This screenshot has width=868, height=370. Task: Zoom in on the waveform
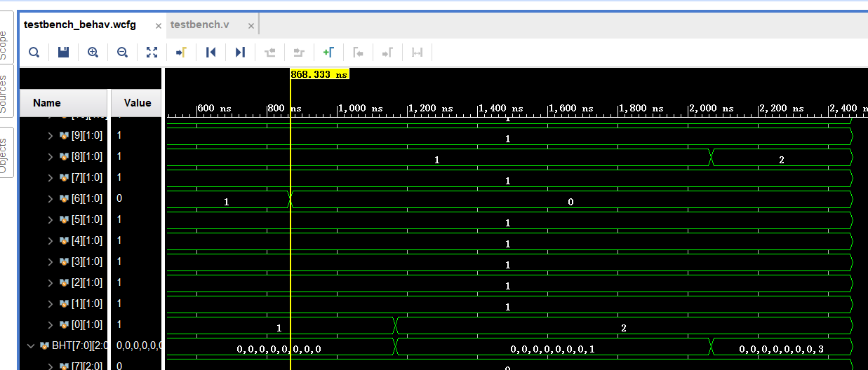tap(93, 52)
